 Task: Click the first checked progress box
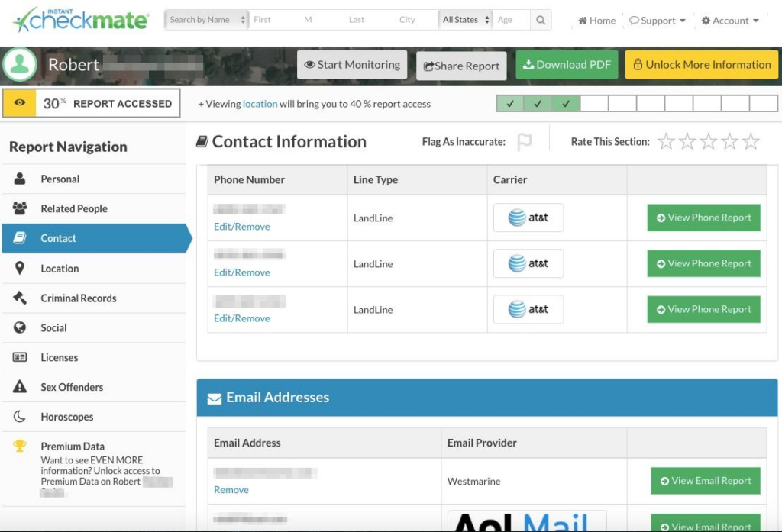pos(510,104)
